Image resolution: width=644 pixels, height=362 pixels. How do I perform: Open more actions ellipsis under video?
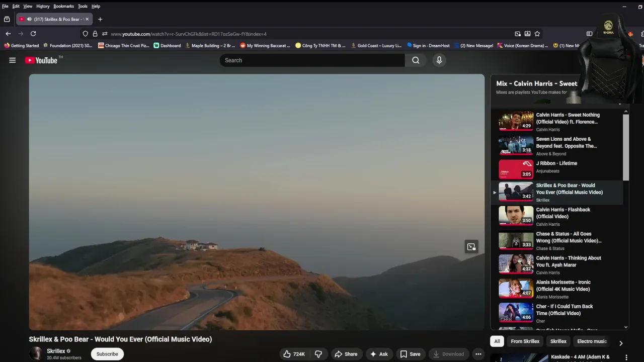478,354
